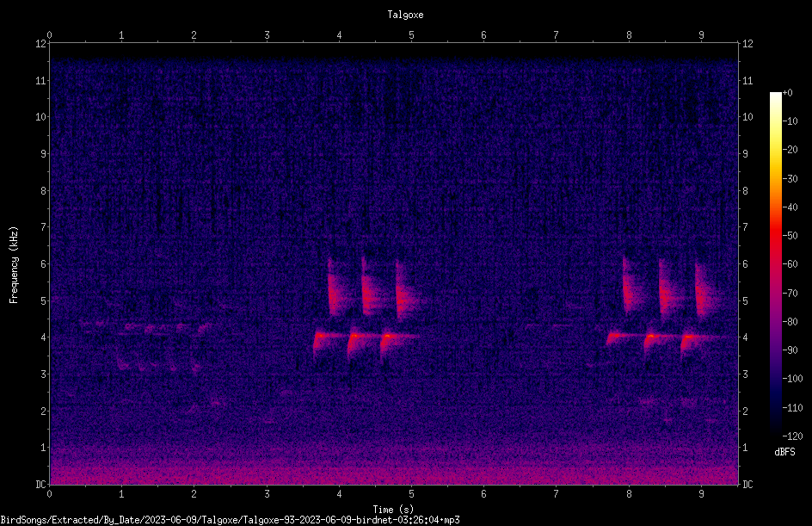This screenshot has width=812, height=526.
Task: Click the 2 label on the right frequency axis
Action: [x=745, y=411]
